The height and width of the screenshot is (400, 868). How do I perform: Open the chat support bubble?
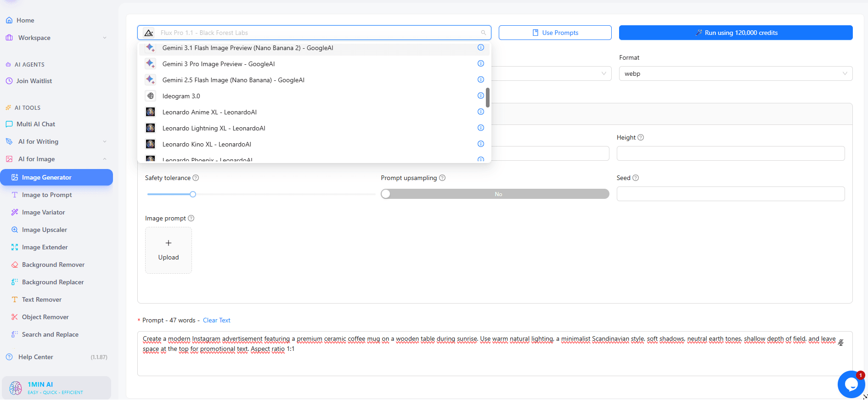click(851, 384)
